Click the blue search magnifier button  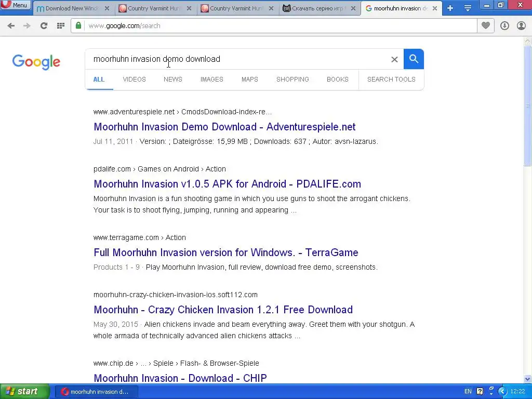click(414, 59)
